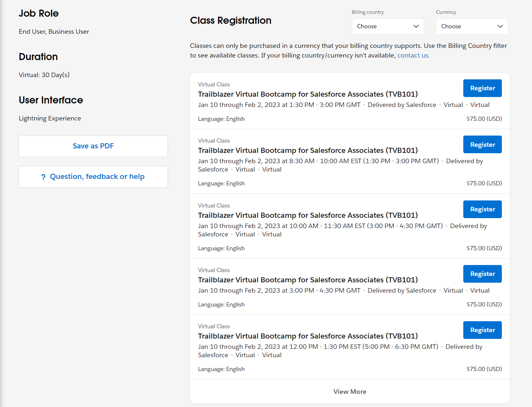This screenshot has height=407, width=532.
Task: Click 'End User, Business User' text
Action: (54, 31)
